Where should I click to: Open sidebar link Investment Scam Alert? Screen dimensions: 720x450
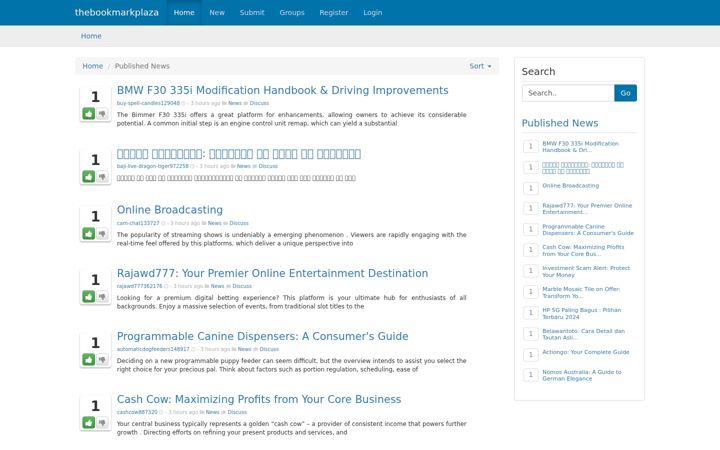(586, 271)
